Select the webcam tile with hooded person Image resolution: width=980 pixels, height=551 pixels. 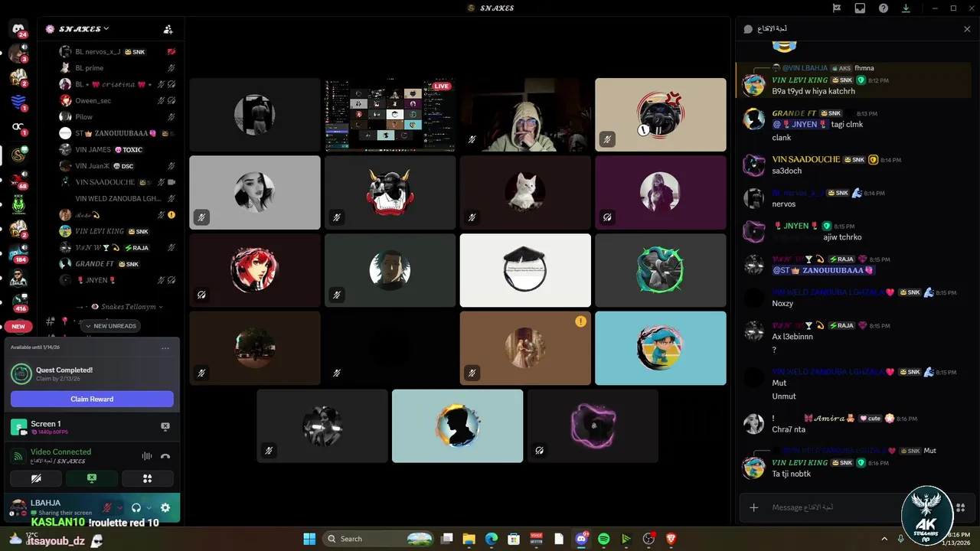click(525, 115)
